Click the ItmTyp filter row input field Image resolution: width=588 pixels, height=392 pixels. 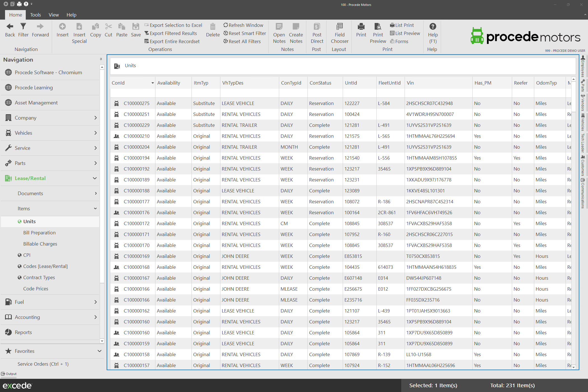point(206,93)
